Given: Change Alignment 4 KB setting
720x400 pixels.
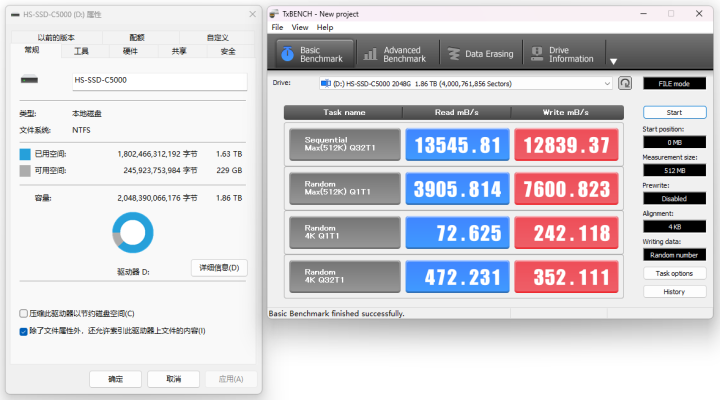Looking at the screenshot, I should (x=674, y=227).
